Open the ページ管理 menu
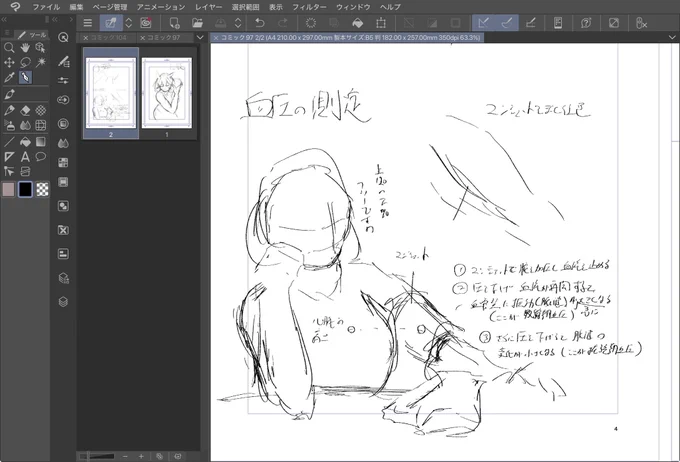Viewport: 680px width, 462px height. click(110, 7)
